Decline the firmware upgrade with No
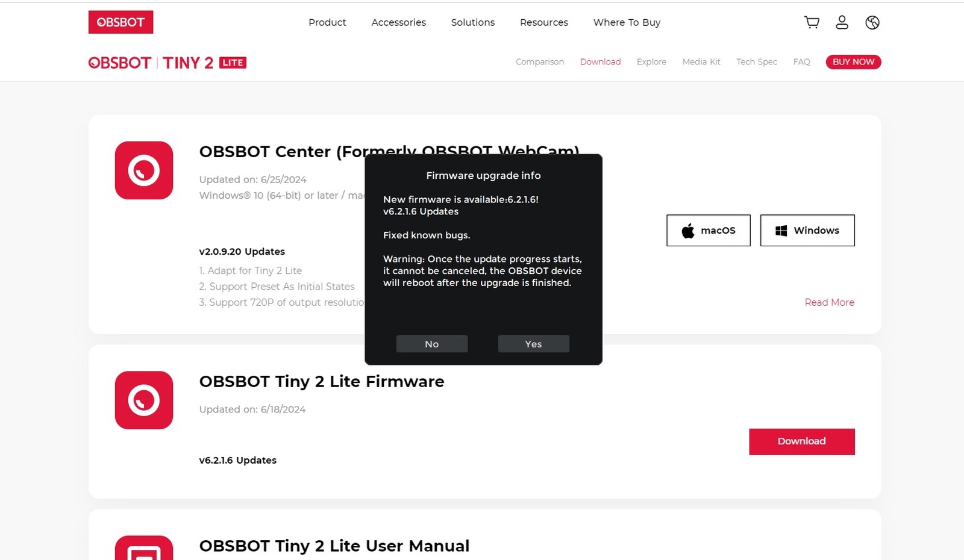This screenshot has width=964, height=560. click(x=432, y=344)
